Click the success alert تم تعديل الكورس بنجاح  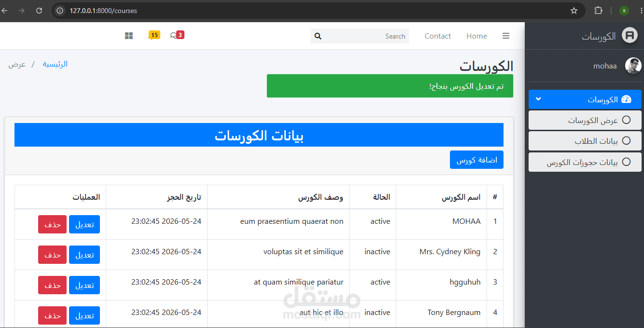click(x=390, y=86)
